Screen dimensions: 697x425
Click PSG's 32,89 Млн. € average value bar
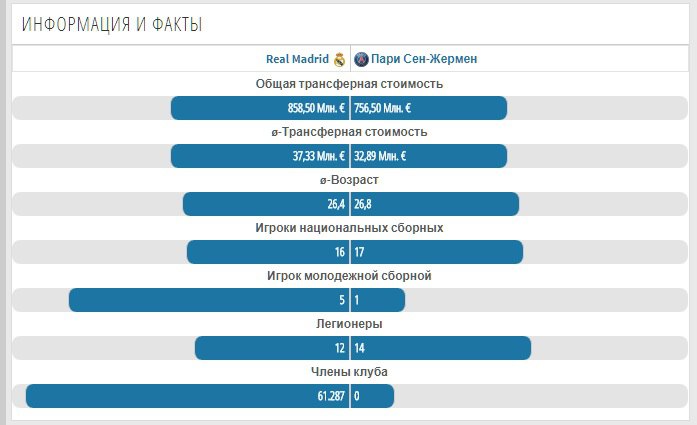[428, 156]
